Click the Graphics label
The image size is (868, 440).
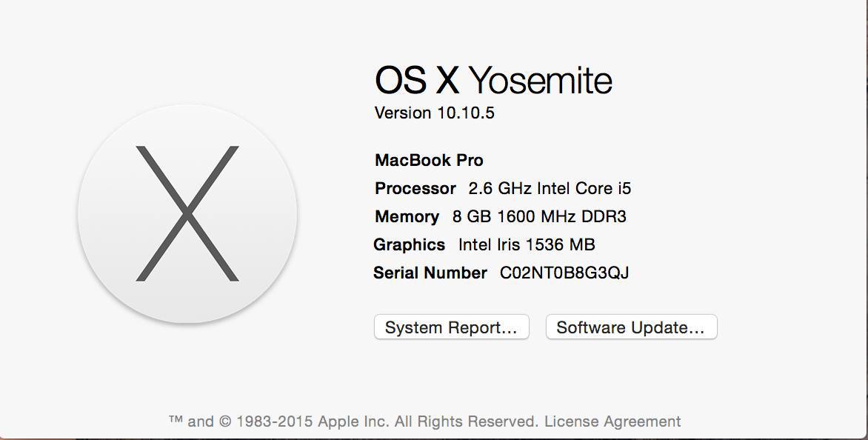click(x=409, y=244)
